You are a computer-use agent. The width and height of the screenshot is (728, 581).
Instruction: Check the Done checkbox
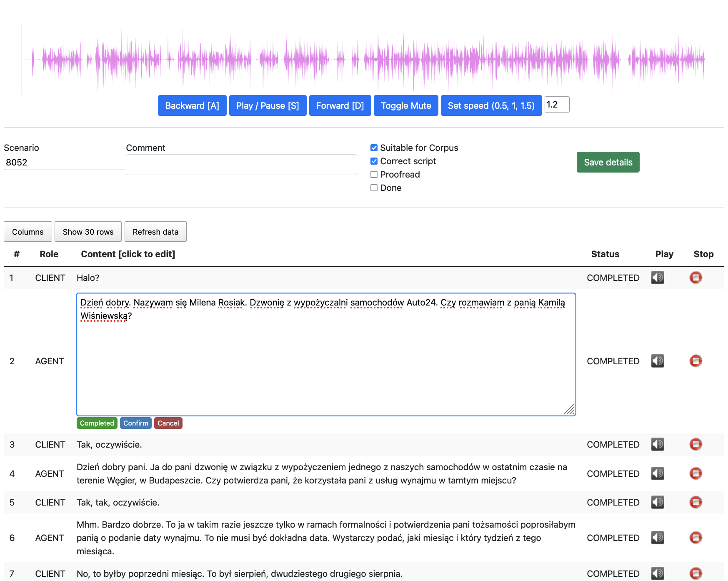click(374, 188)
